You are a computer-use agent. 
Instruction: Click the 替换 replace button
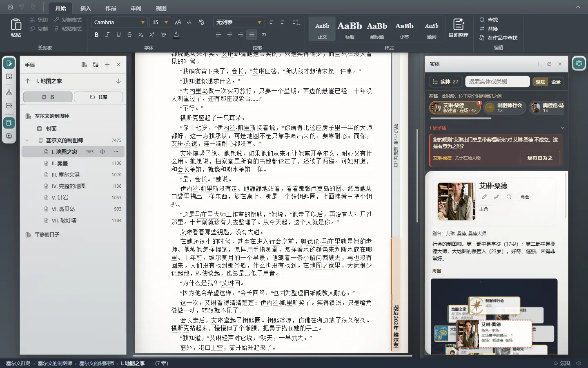(x=489, y=29)
